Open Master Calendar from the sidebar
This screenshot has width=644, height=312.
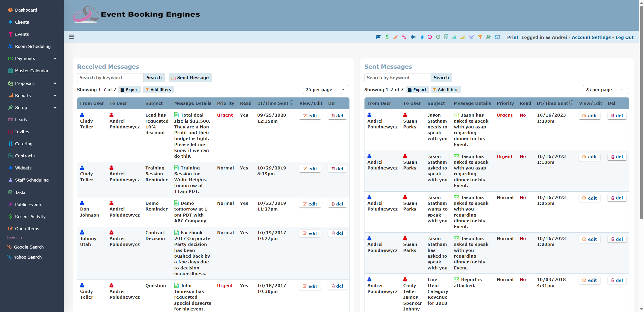[x=32, y=71]
